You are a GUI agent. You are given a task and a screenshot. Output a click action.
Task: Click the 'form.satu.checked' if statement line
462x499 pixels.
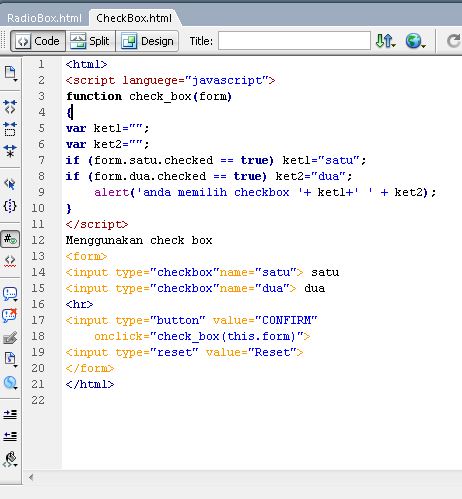coord(216,160)
